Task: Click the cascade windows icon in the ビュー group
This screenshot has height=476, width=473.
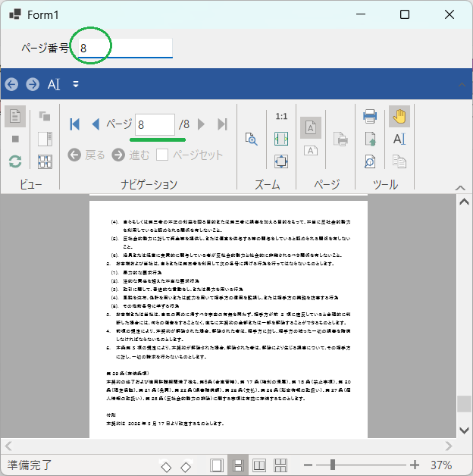Action: (x=45, y=116)
